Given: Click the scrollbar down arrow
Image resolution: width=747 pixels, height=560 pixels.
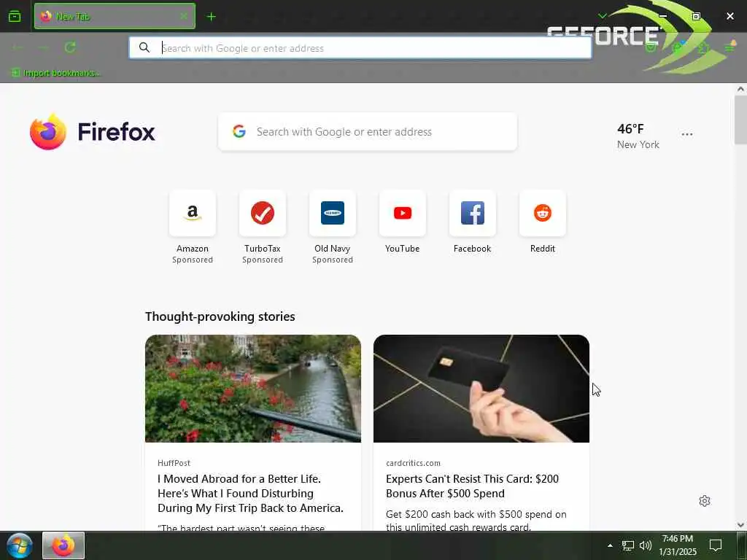Looking at the screenshot, I should [740, 525].
